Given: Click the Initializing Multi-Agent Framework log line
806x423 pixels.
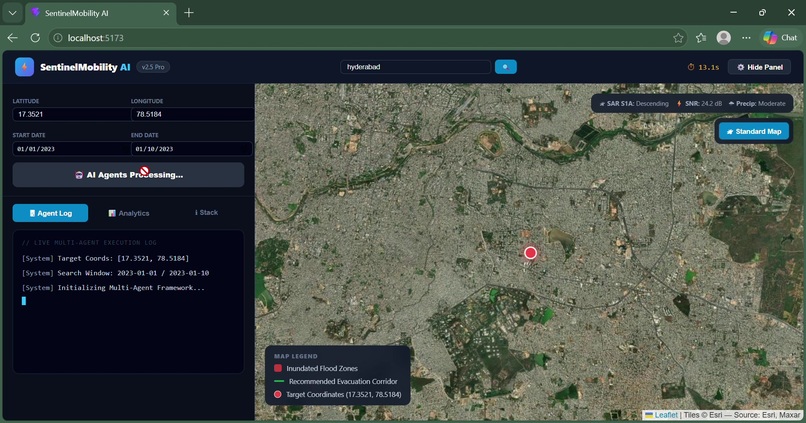Looking at the screenshot, I should (x=113, y=287).
